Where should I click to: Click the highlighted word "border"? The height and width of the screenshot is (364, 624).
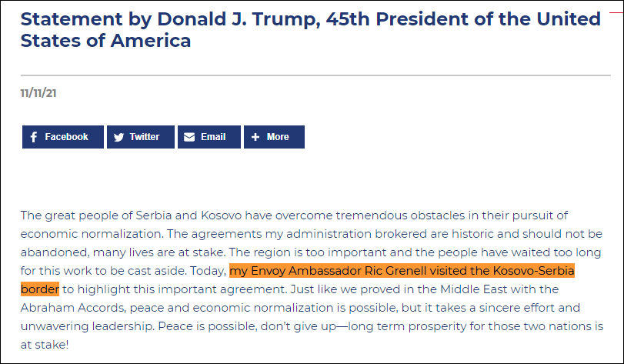[x=39, y=289]
